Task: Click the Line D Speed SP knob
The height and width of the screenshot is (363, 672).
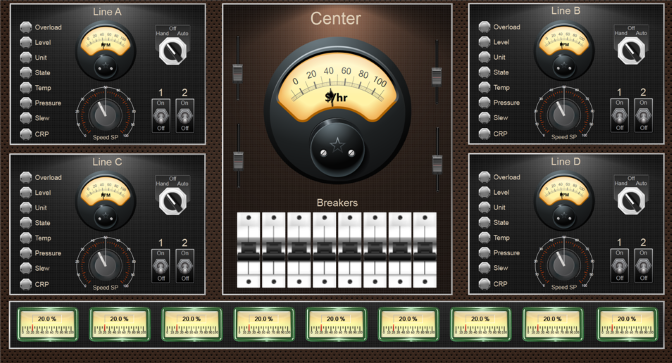Action: [x=564, y=264]
